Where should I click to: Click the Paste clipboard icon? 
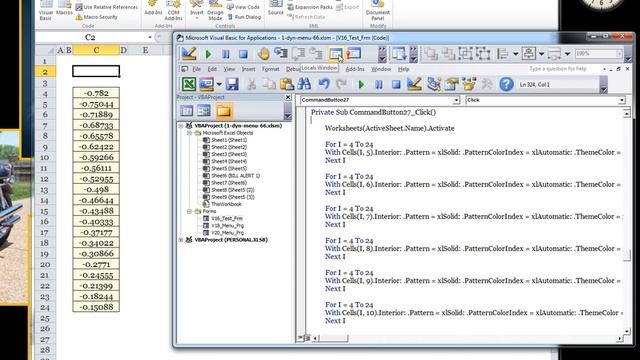point(287,84)
